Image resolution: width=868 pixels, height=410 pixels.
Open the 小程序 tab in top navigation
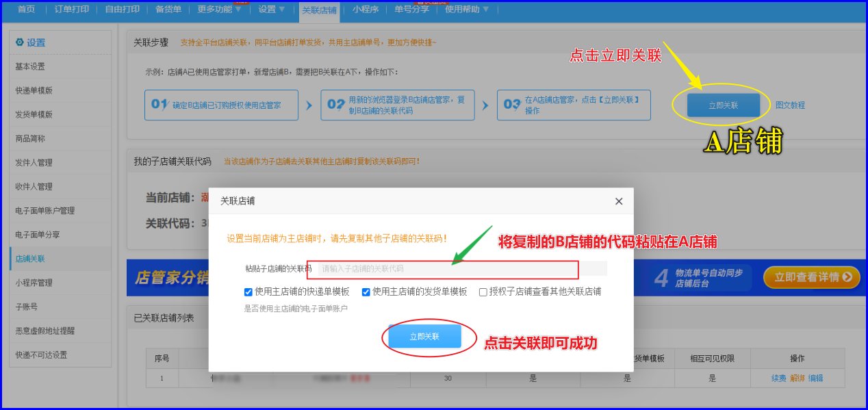click(365, 10)
